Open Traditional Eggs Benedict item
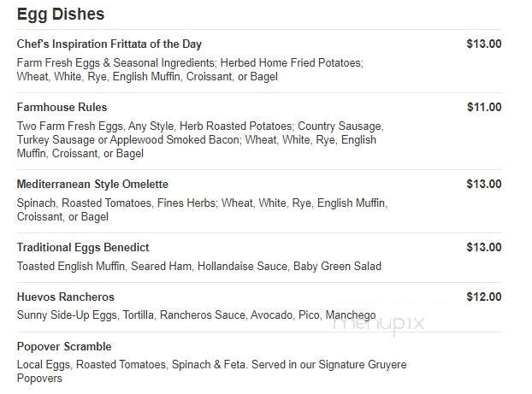The height and width of the screenshot is (394, 532). tap(83, 248)
